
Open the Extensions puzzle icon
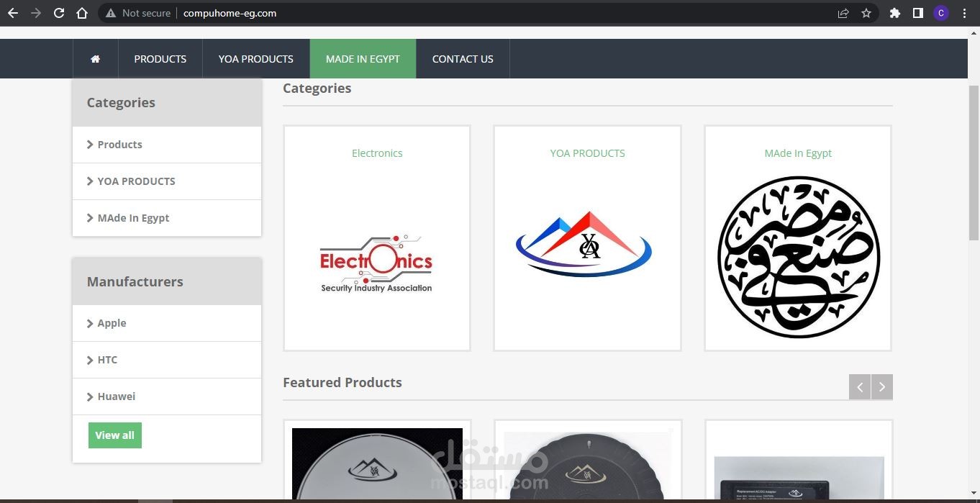coord(895,13)
